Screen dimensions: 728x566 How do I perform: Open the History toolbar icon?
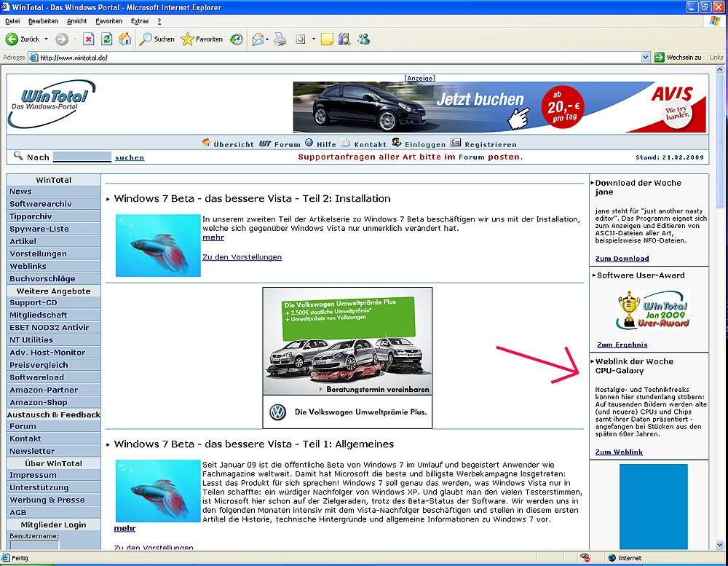(237, 39)
